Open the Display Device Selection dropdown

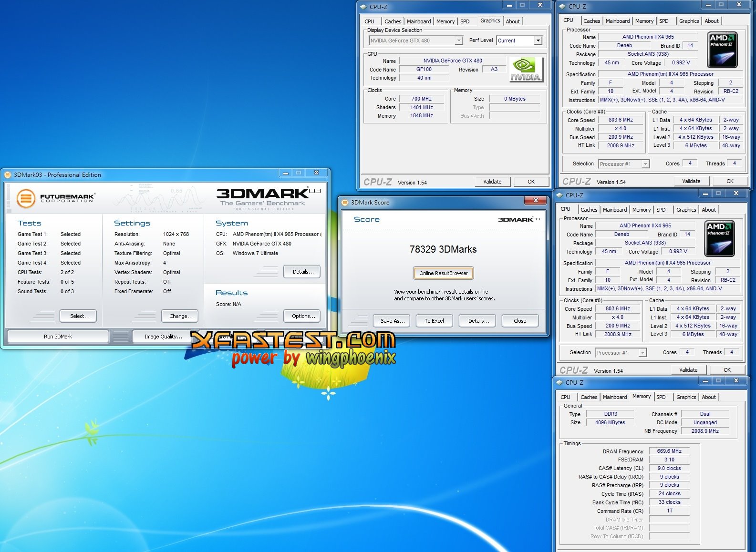[x=458, y=41]
